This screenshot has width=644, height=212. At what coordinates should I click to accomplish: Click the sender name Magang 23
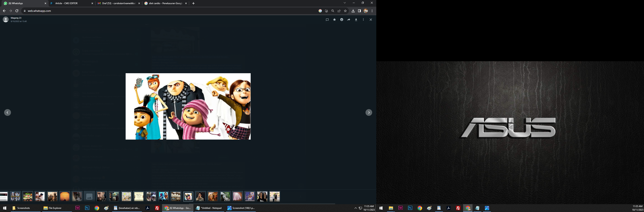16,18
